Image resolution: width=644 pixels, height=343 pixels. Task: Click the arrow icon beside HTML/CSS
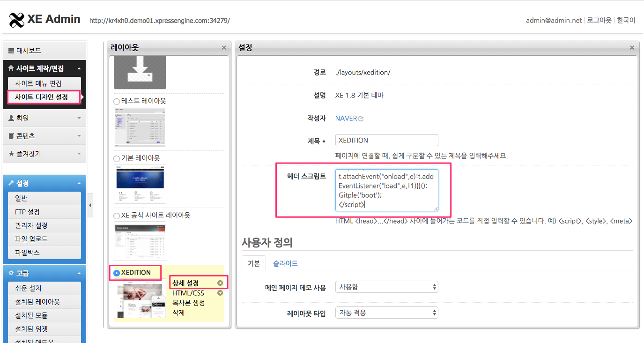point(220,293)
